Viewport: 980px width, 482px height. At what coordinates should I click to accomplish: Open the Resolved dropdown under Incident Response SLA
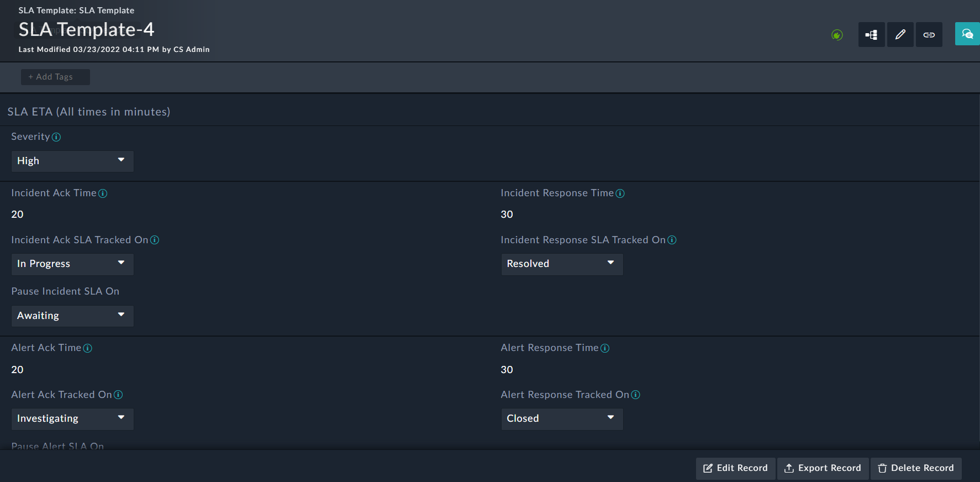(x=562, y=264)
